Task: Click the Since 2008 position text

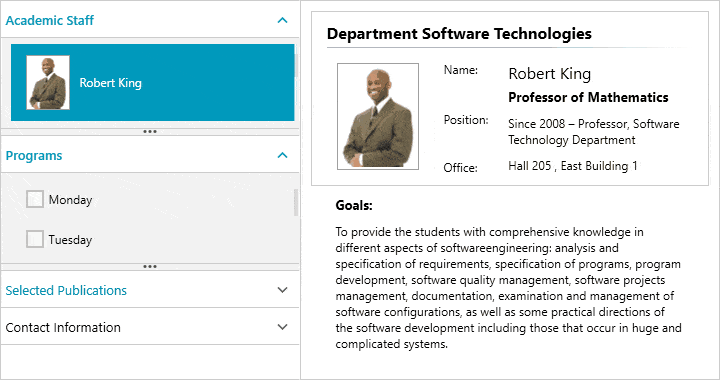Action: click(x=594, y=132)
